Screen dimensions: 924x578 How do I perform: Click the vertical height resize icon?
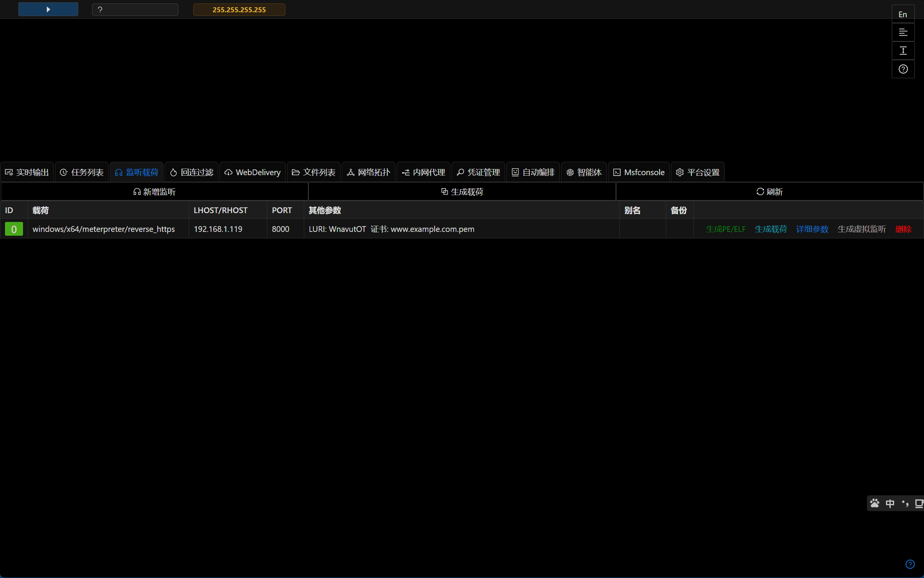tap(903, 51)
